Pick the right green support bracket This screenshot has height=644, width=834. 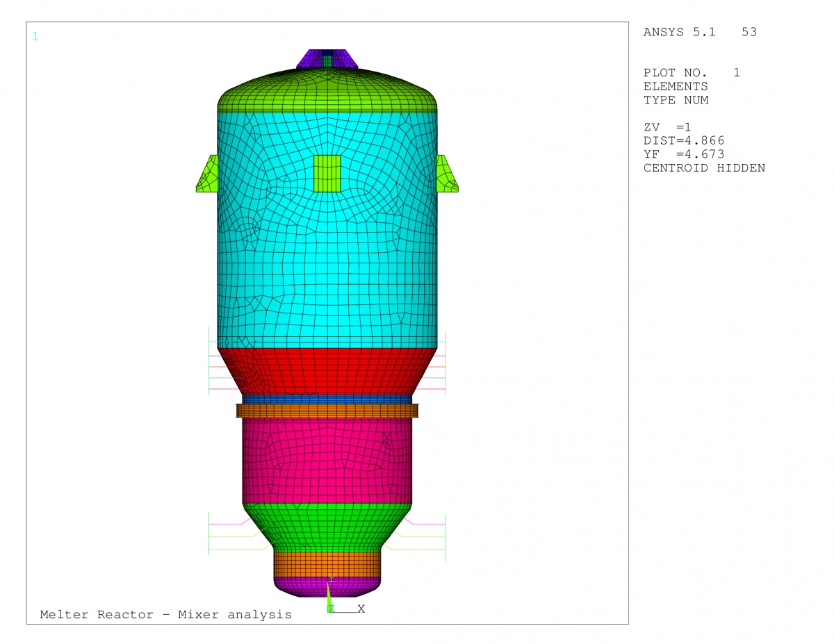pyautogui.click(x=448, y=174)
